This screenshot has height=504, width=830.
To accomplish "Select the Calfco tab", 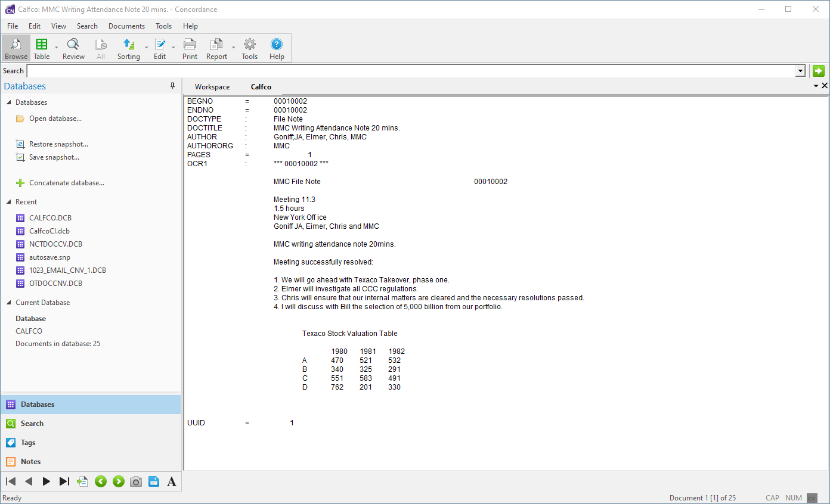I will 261,87.
